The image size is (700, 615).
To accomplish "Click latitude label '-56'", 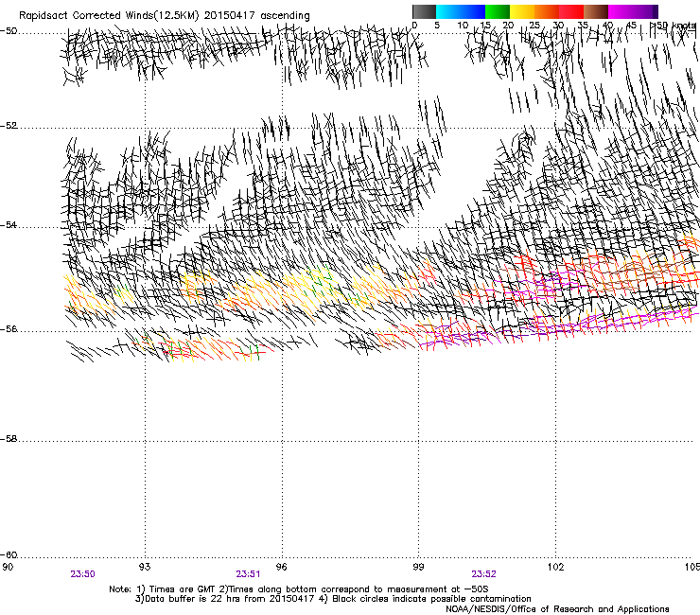I will (9, 328).
